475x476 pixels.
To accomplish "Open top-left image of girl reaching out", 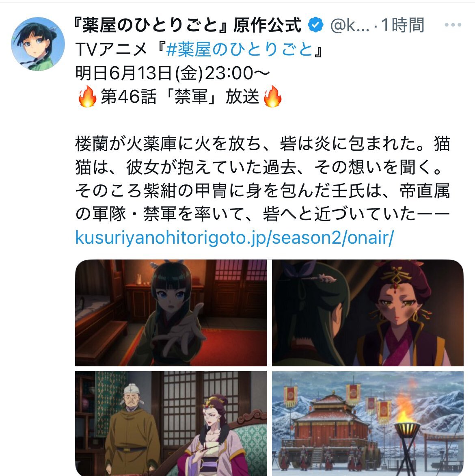I will point(171,313).
